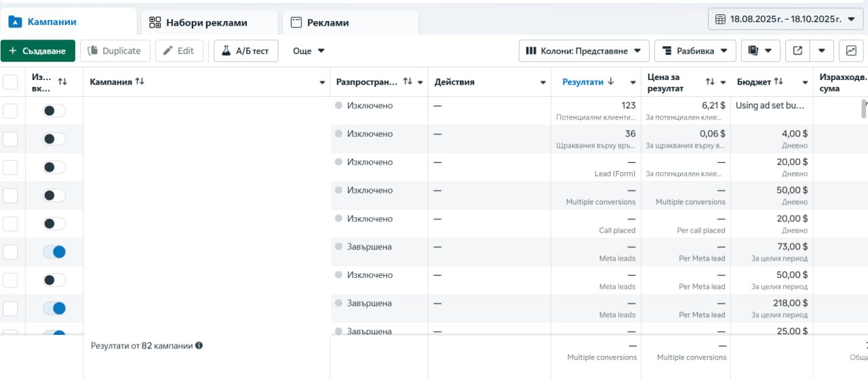Turn off the campaign toggle in 218,00 $ row

pyautogui.click(x=54, y=308)
